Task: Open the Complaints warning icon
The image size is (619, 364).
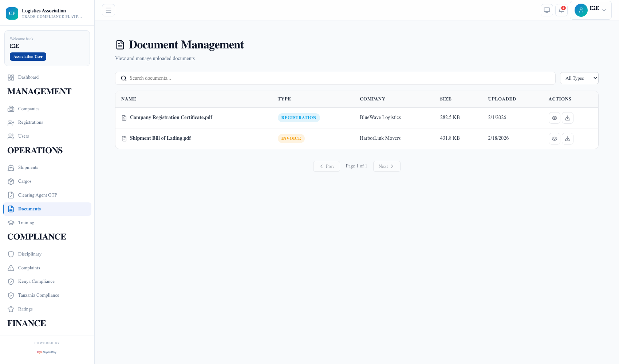Action: (x=11, y=268)
